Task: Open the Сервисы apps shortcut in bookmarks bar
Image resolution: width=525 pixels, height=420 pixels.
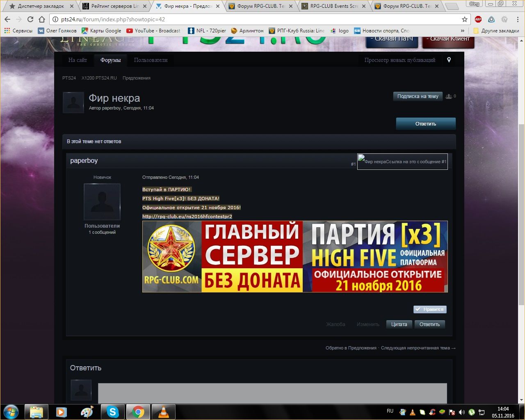Action: pyautogui.click(x=18, y=31)
